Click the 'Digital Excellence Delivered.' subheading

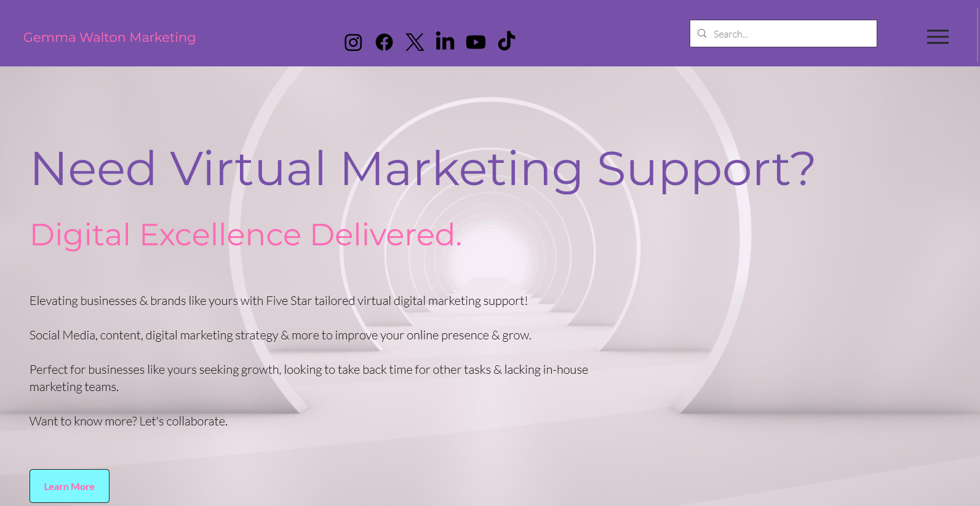(246, 235)
